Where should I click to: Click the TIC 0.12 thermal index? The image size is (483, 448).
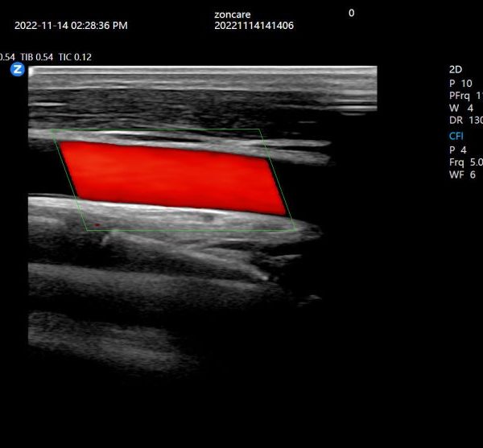pos(76,56)
